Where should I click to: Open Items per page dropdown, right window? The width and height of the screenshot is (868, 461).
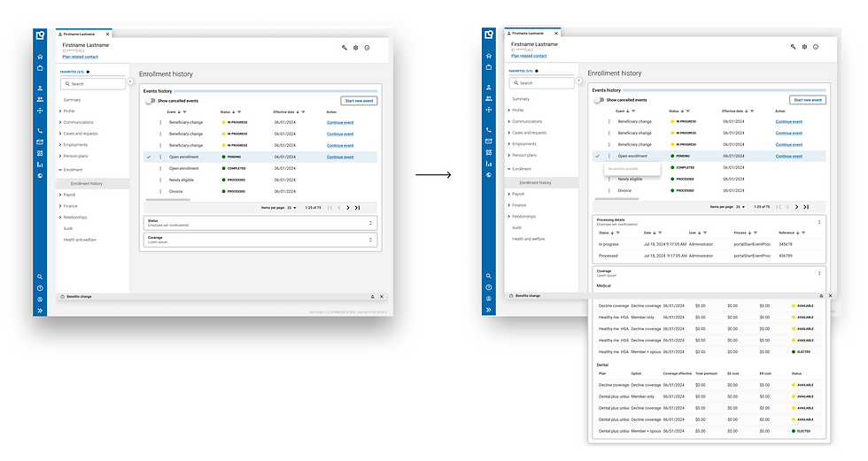[740, 207]
